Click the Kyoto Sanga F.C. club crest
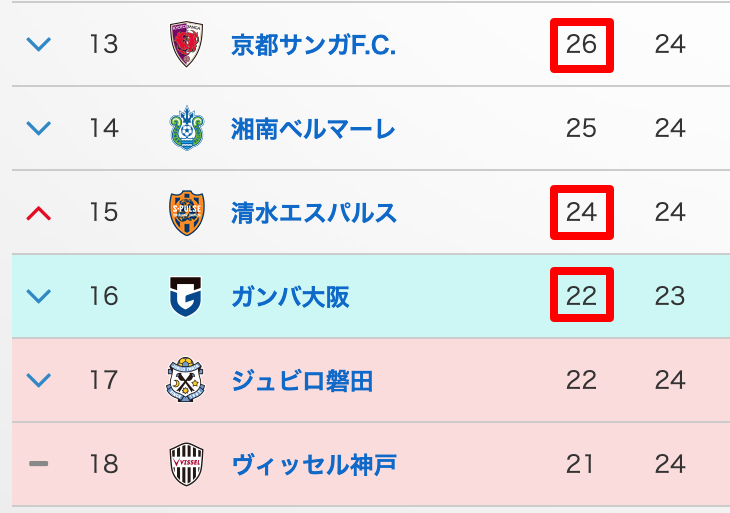Image resolution: width=730 pixels, height=513 pixels. click(x=187, y=44)
